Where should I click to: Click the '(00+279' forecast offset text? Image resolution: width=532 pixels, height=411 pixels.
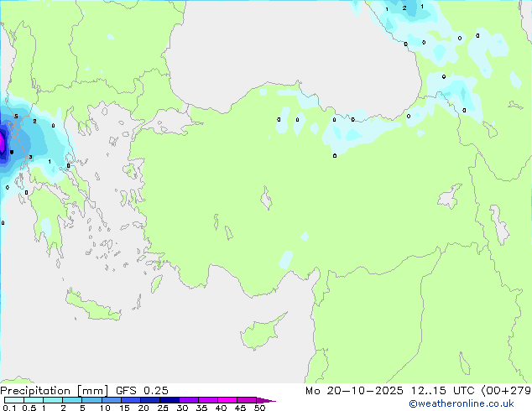pos(506,391)
